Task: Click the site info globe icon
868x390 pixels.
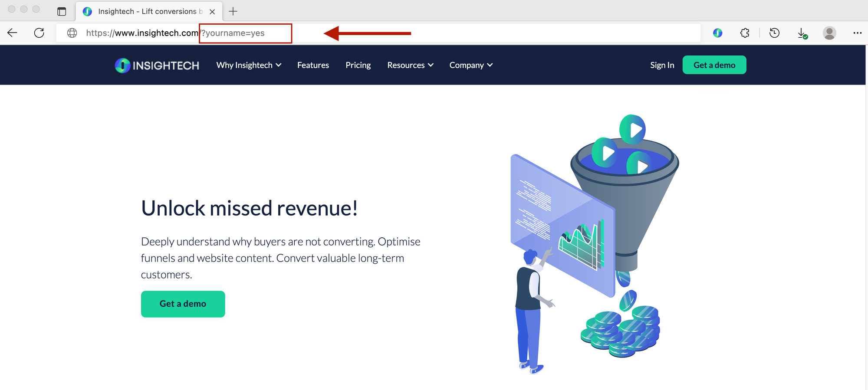Action: 72,33
